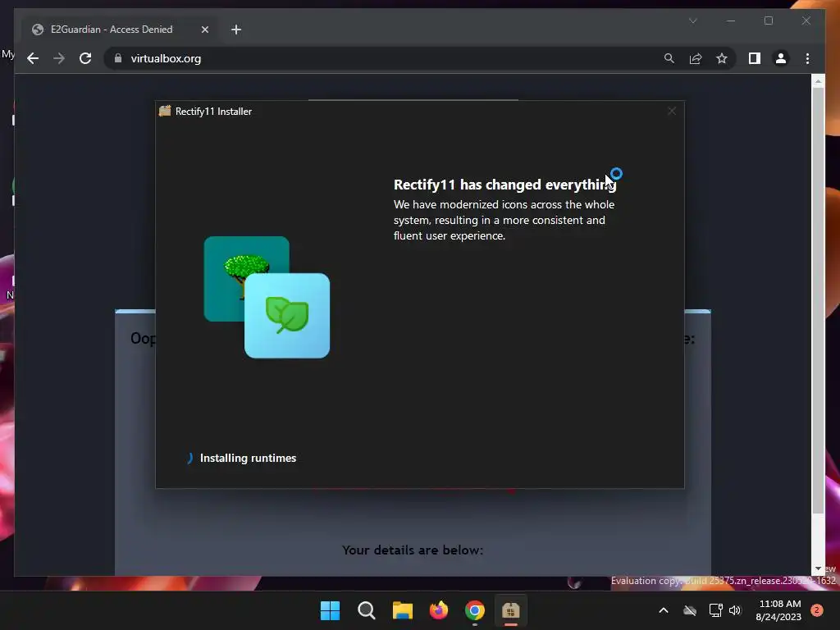Open Firefox from taskbar
Image resolution: width=840 pixels, height=630 pixels.
439,610
